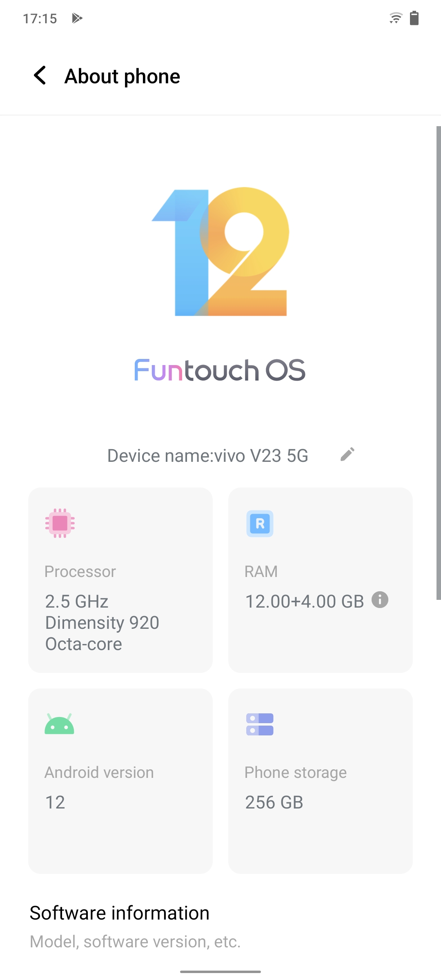Viewport: 441px width, 980px height.
Task: Tap the battery status icon
Action: [414, 18]
